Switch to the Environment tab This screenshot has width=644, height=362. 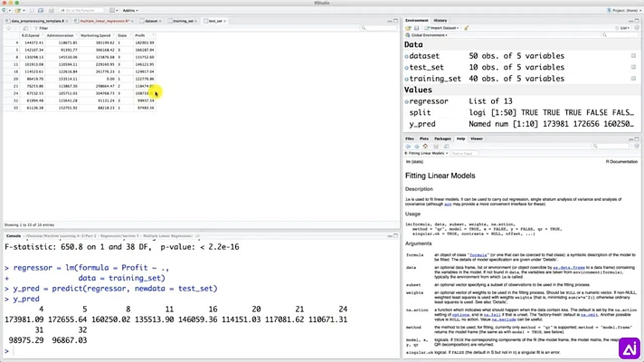coord(416,20)
